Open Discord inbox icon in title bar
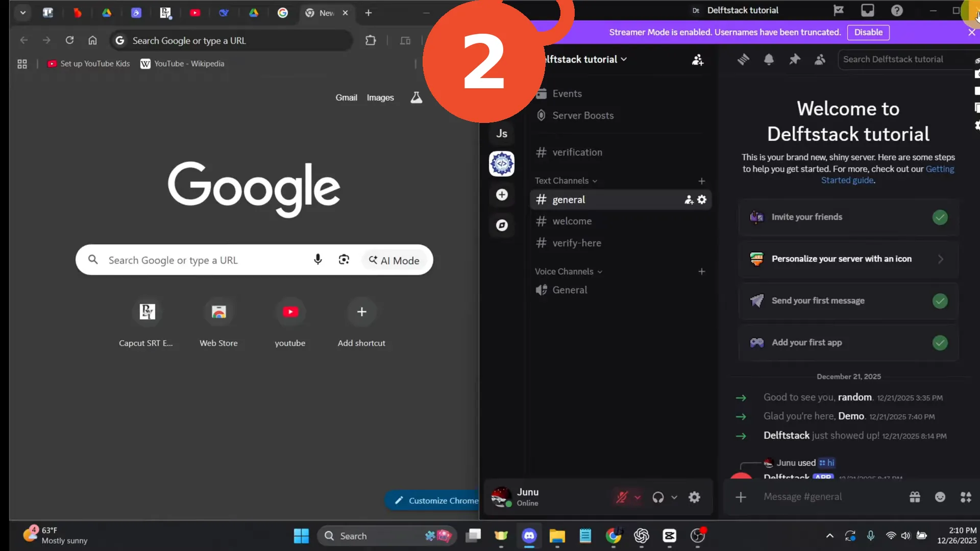Viewport: 980px width, 551px height. pos(868,10)
